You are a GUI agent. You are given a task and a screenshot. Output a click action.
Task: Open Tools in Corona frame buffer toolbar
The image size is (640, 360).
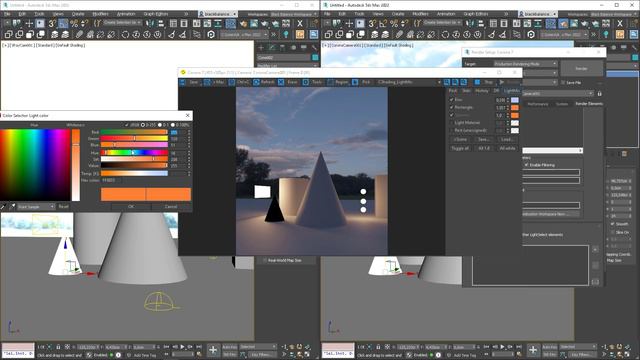[313, 82]
